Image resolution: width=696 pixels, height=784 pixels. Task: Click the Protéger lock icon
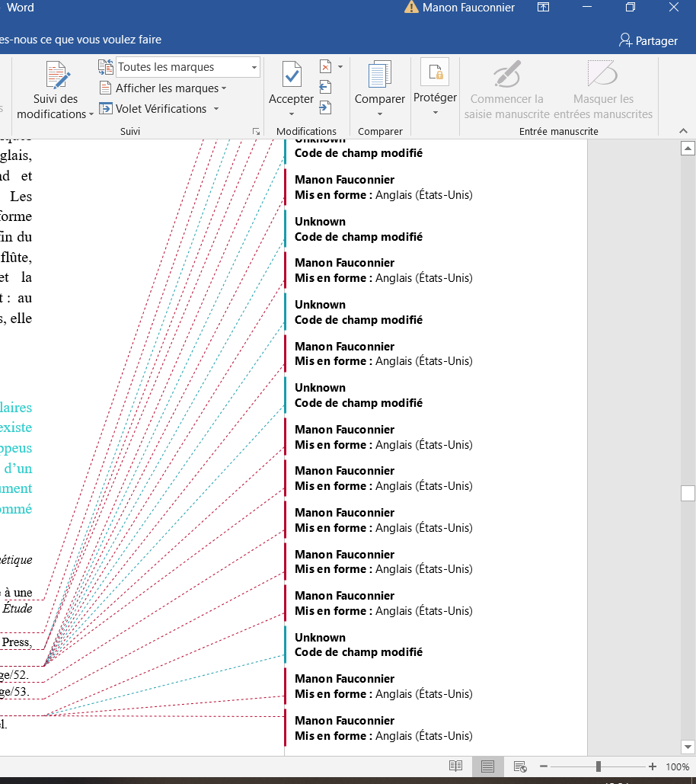[435, 73]
